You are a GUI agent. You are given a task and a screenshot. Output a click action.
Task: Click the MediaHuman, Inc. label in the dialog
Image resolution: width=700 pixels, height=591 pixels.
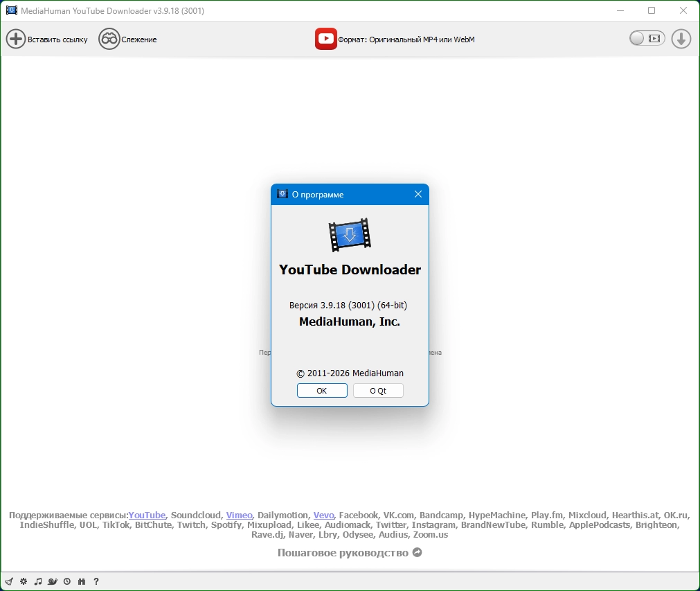pos(350,321)
